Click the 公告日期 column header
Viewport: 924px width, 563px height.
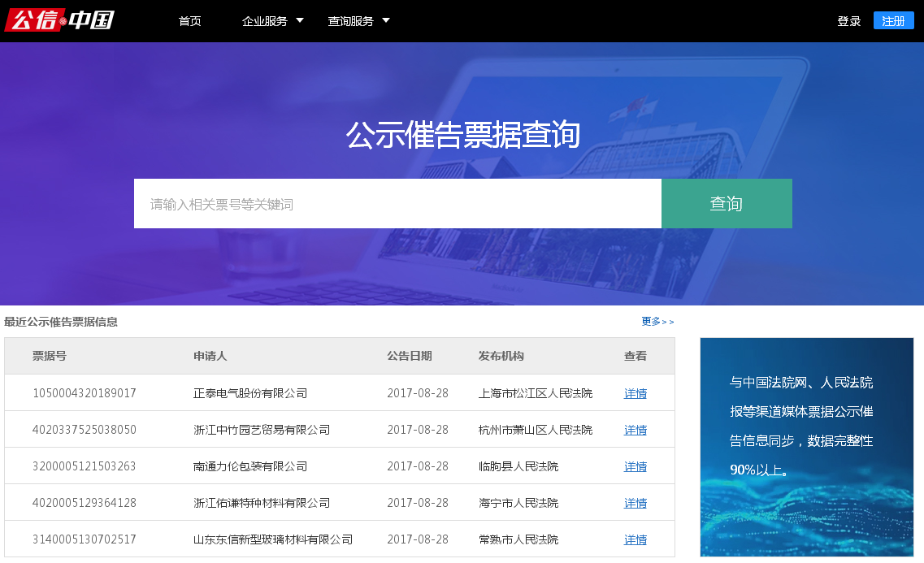[410, 356]
